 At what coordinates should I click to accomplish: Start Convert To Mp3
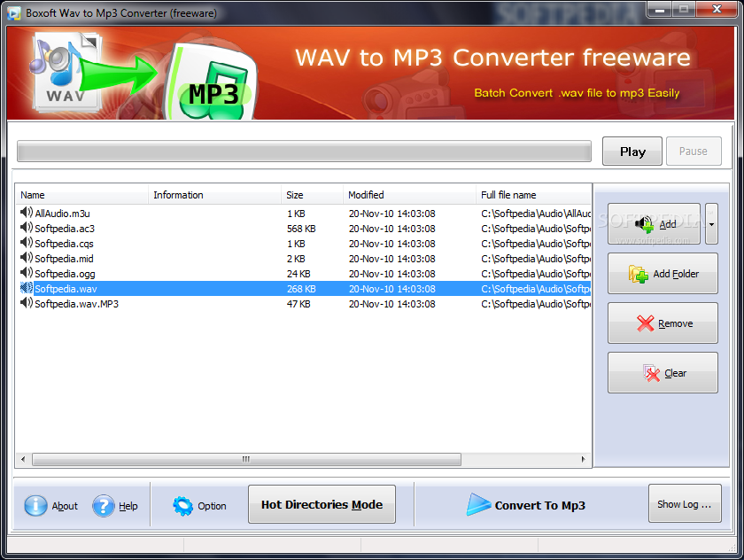click(x=527, y=505)
